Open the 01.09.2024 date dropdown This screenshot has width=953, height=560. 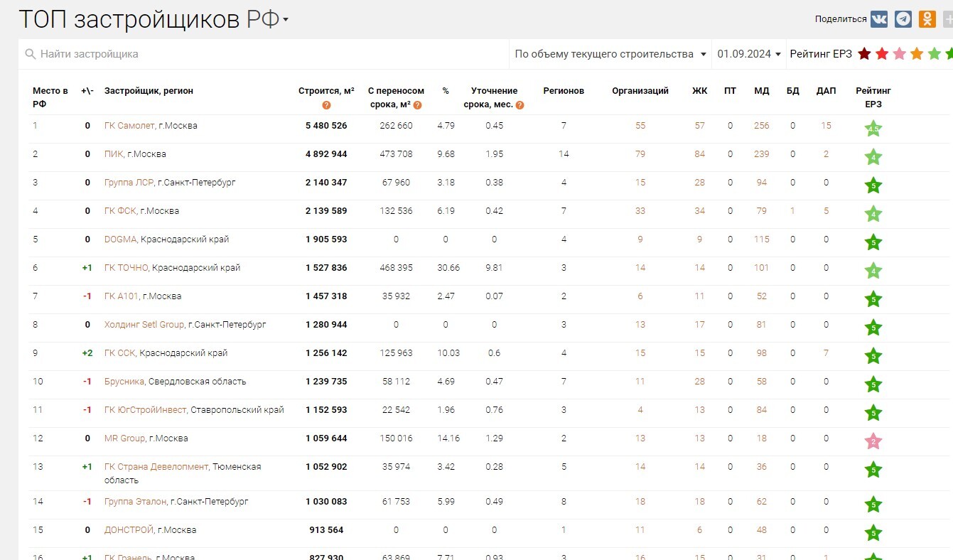(x=749, y=54)
